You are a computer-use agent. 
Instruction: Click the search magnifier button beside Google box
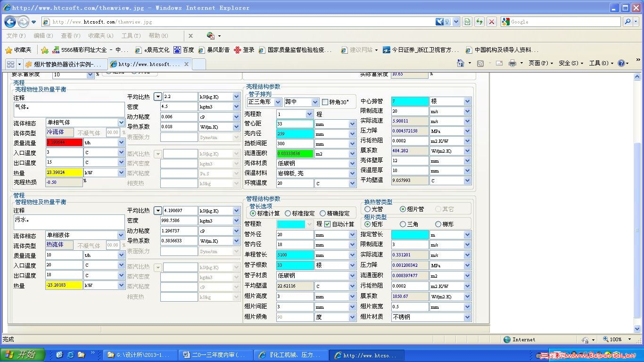[x=627, y=22]
